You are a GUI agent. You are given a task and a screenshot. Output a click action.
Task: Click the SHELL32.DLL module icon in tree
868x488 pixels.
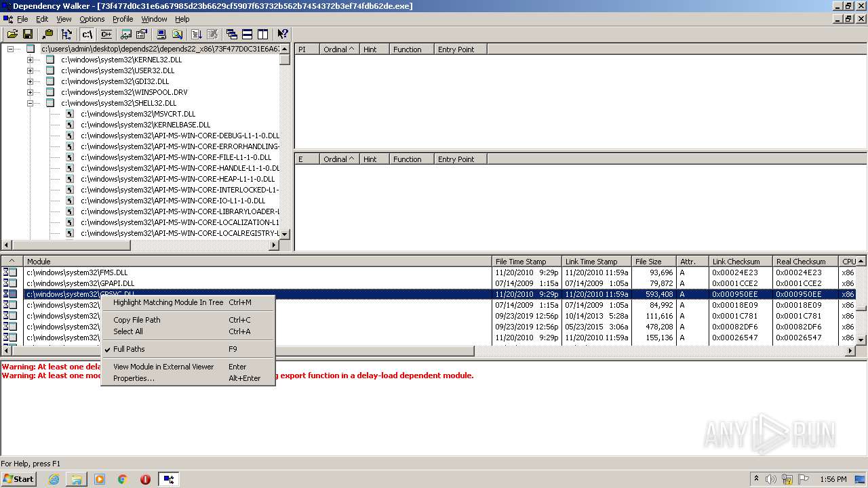[x=50, y=103]
